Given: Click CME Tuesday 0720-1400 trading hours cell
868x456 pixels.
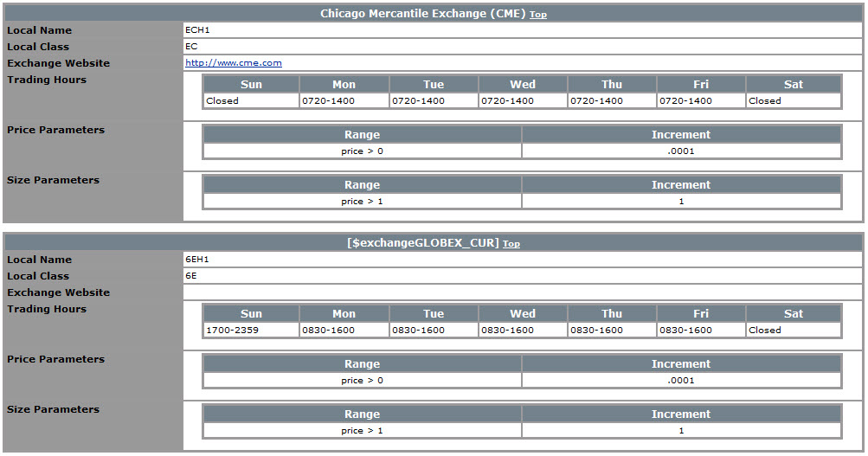Looking at the screenshot, I should 434,100.
